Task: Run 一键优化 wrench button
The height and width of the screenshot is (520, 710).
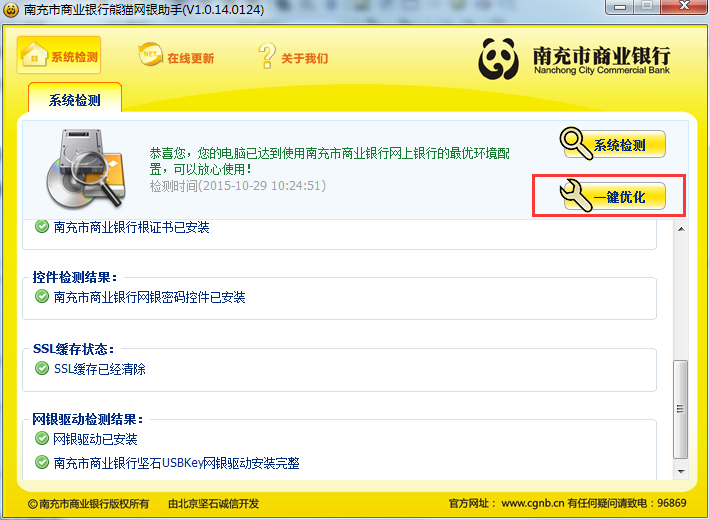Action: tap(613, 196)
